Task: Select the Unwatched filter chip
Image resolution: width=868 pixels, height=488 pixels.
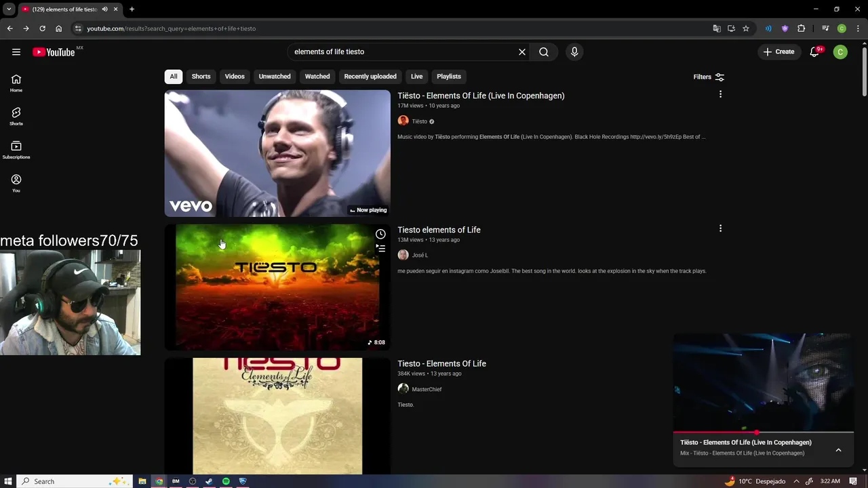Action: (x=275, y=77)
